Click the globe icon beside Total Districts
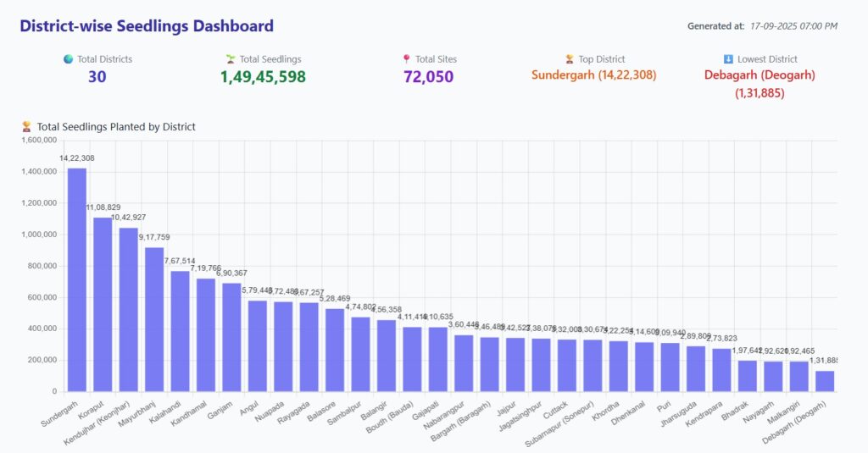The image size is (868, 453). (68, 59)
